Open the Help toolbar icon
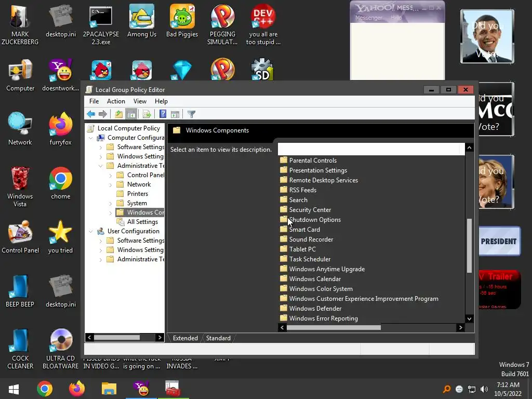Viewport: 532px width, 399px height. (163, 114)
